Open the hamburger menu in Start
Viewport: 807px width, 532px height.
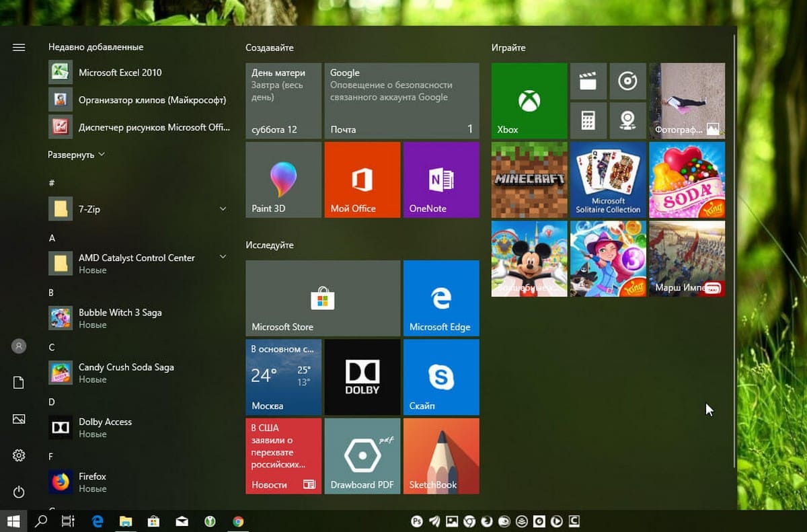pyautogui.click(x=19, y=47)
